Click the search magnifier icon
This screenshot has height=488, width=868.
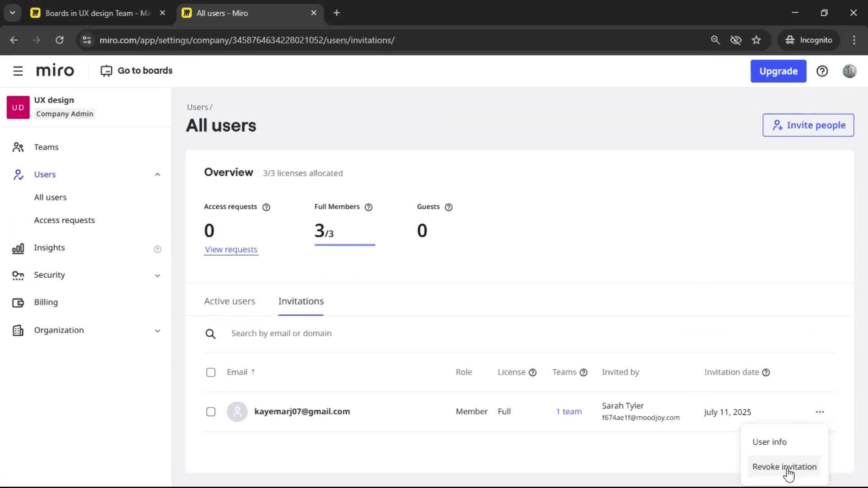pyautogui.click(x=210, y=334)
